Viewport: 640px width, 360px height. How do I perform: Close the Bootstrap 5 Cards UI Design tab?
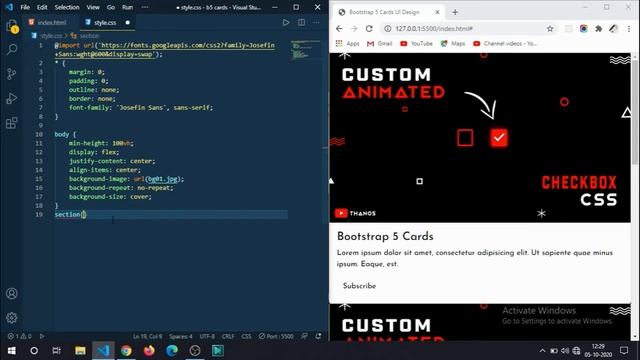437,12
